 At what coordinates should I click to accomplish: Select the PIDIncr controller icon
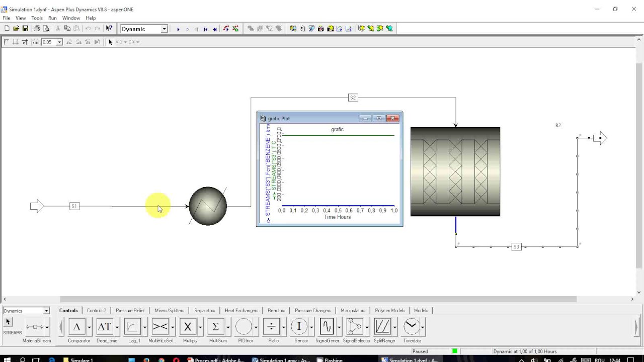click(244, 327)
